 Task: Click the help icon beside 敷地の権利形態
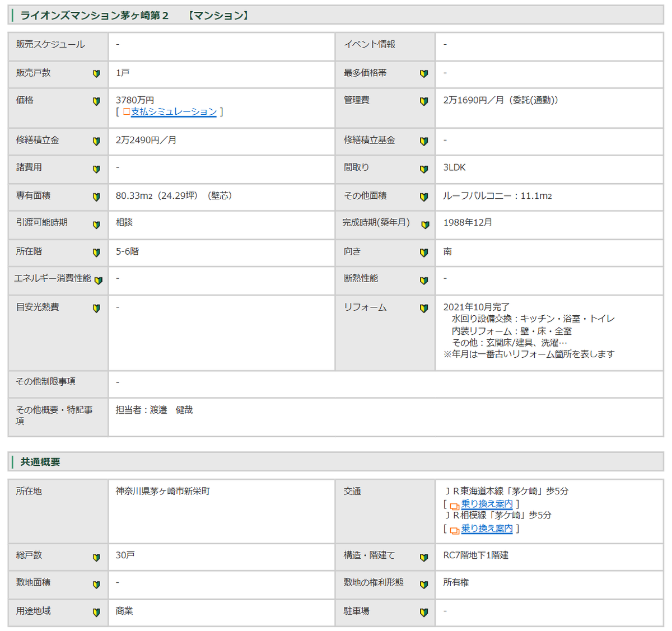424,585
